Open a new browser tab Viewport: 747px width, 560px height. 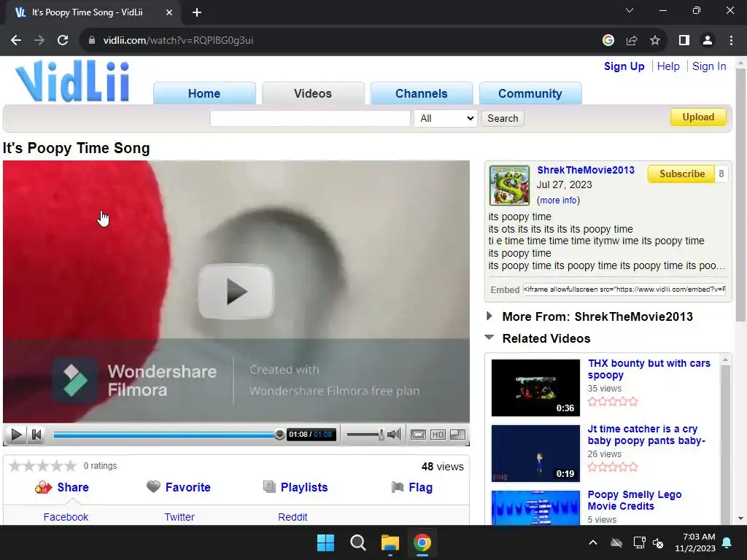click(x=197, y=12)
